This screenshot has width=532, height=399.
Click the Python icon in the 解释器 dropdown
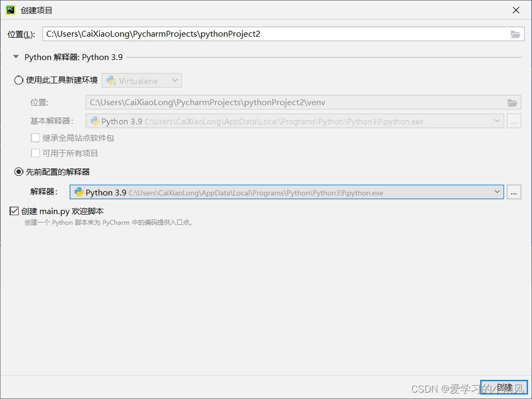click(79, 192)
